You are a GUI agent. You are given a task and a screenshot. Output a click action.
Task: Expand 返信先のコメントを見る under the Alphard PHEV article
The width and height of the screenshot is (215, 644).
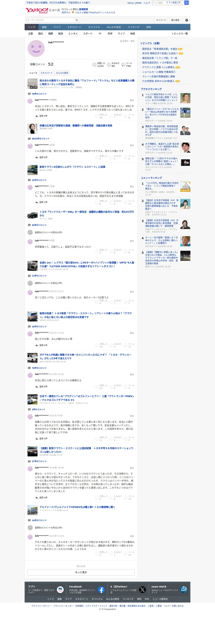click(48, 527)
